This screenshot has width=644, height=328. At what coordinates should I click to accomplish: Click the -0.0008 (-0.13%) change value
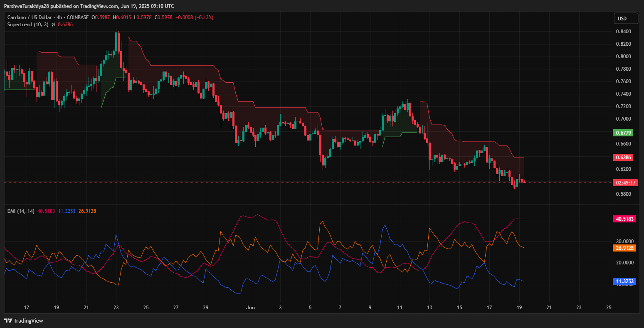tap(195, 17)
